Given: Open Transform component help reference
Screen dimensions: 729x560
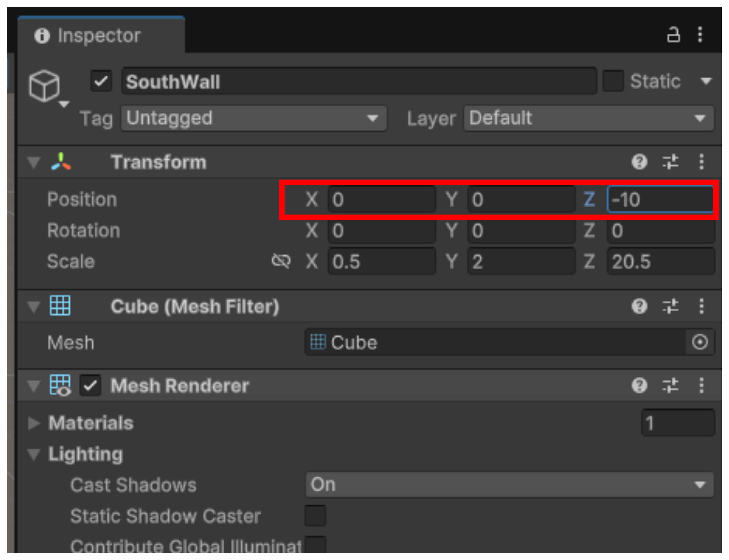Looking at the screenshot, I should tap(639, 162).
